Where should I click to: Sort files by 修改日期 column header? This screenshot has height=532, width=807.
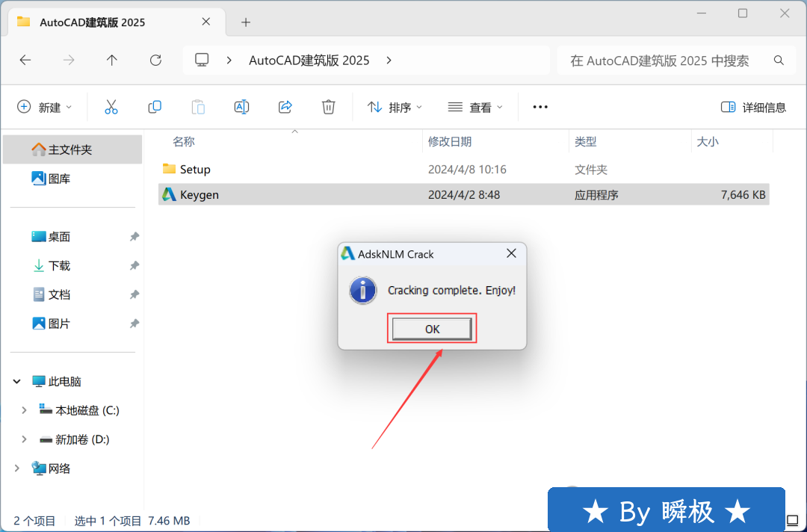point(450,141)
